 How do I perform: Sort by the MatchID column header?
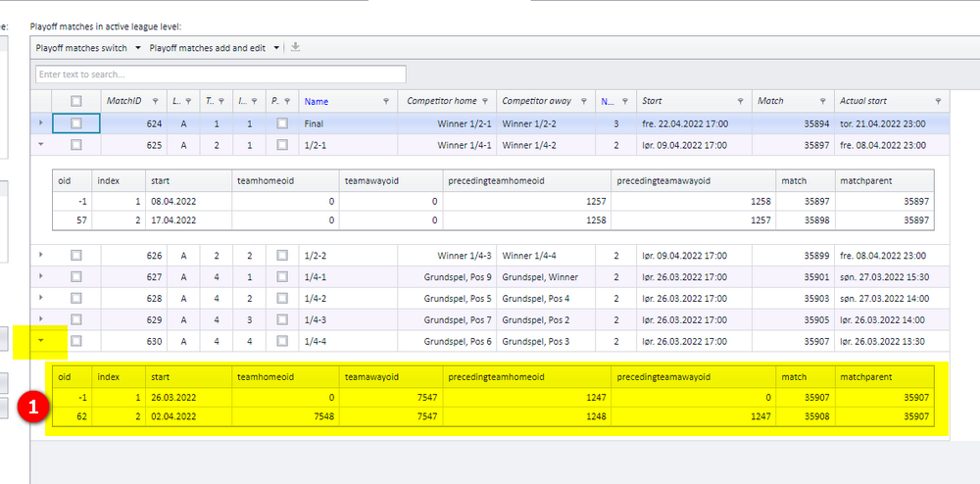point(123,101)
